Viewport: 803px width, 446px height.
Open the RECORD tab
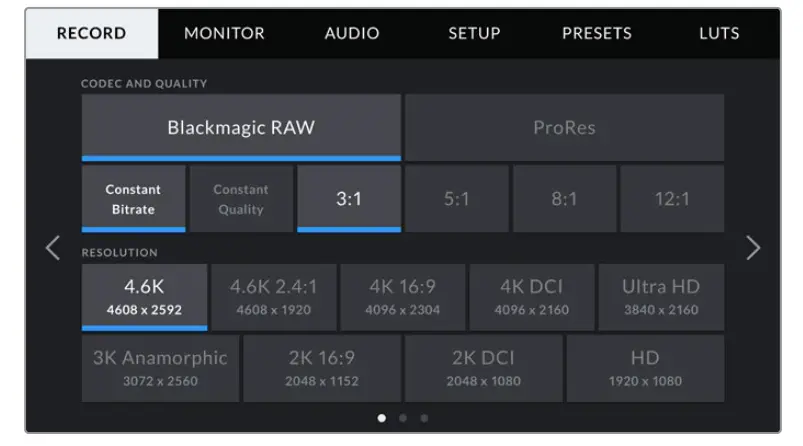point(92,33)
